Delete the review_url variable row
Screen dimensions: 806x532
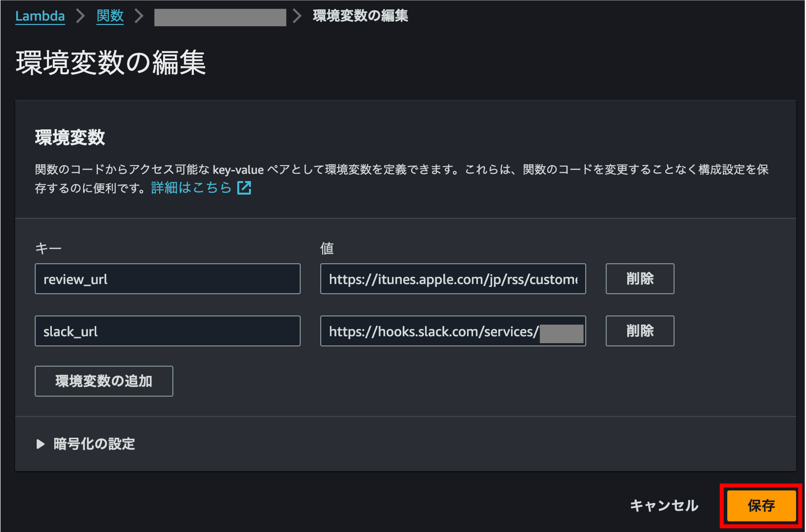click(x=640, y=279)
